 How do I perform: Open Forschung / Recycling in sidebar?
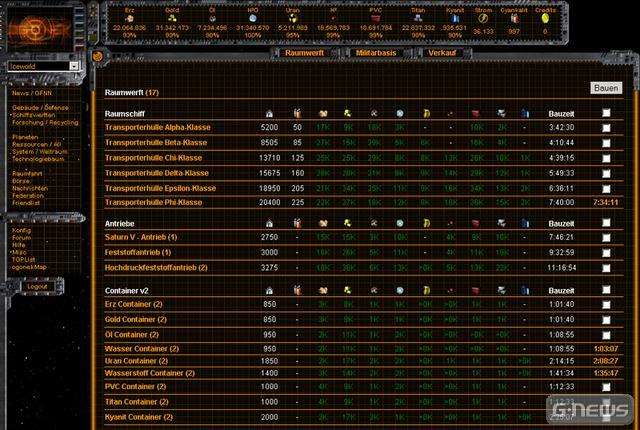click(45, 122)
